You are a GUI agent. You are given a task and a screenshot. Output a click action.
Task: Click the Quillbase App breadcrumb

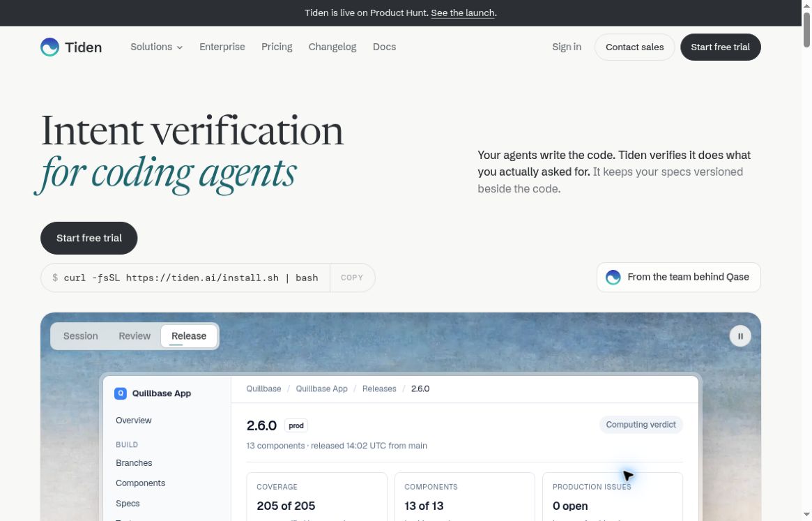(x=321, y=388)
